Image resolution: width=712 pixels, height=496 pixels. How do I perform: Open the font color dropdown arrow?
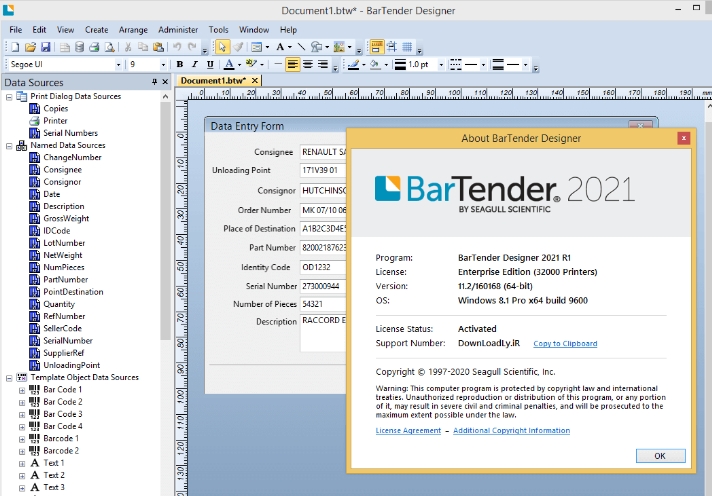239,64
